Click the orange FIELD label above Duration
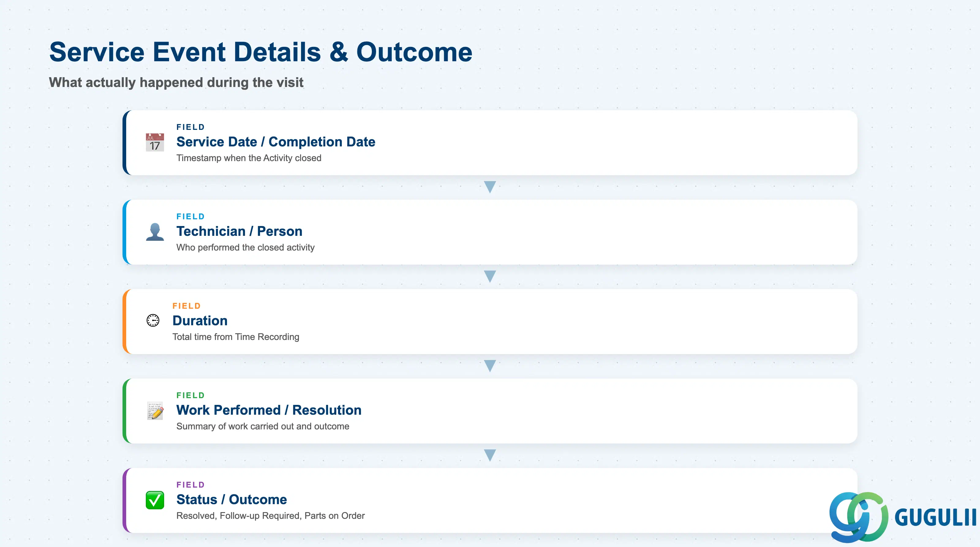Viewport: 980px width, 547px height. coord(187,306)
